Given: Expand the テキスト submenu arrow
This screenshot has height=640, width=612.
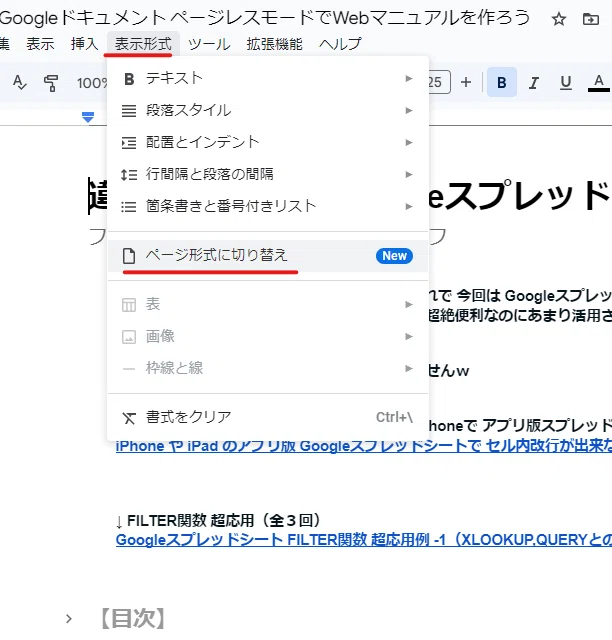Looking at the screenshot, I should click(x=409, y=78).
